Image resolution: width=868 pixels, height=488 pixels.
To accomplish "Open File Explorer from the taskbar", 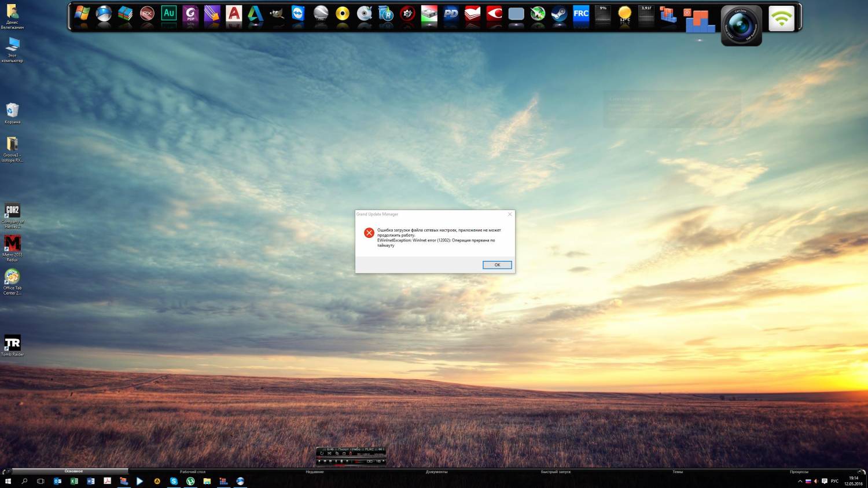I will tap(207, 481).
